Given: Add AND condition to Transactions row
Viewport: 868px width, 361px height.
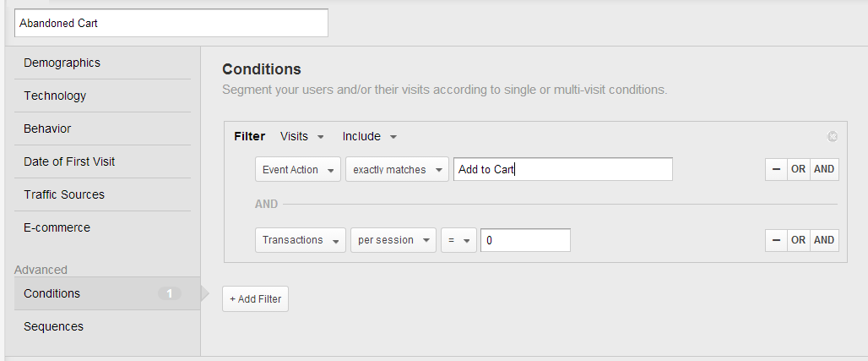Looking at the screenshot, I should point(824,240).
